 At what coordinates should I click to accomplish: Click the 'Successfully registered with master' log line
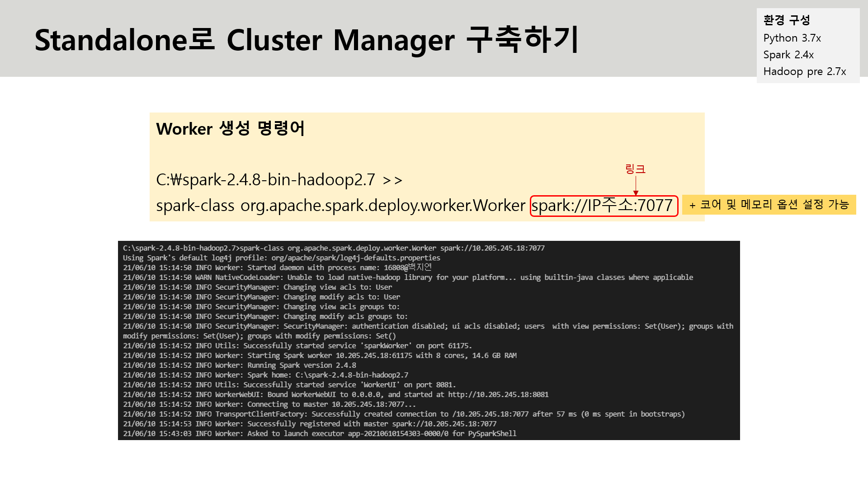click(310, 424)
